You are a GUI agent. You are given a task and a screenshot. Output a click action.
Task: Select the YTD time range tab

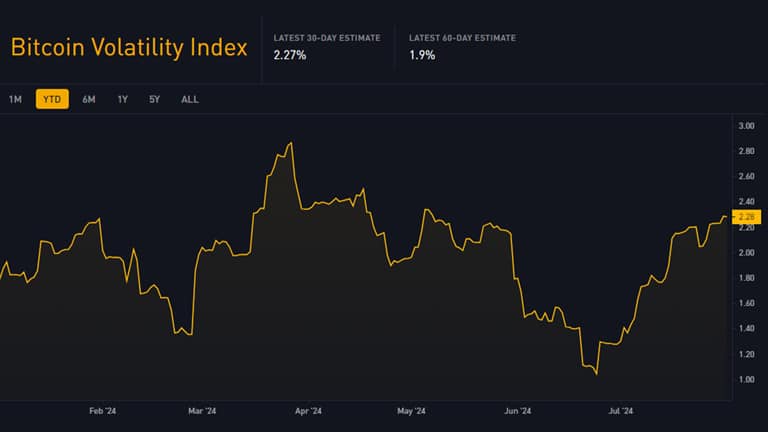pyautogui.click(x=52, y=99)
